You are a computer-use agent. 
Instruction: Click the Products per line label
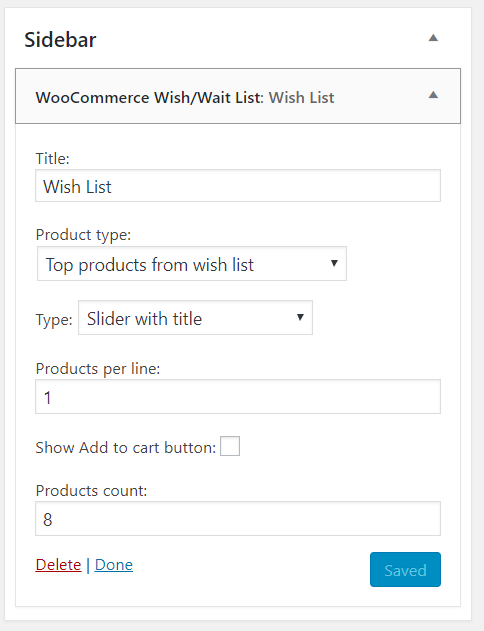point(98,369)
